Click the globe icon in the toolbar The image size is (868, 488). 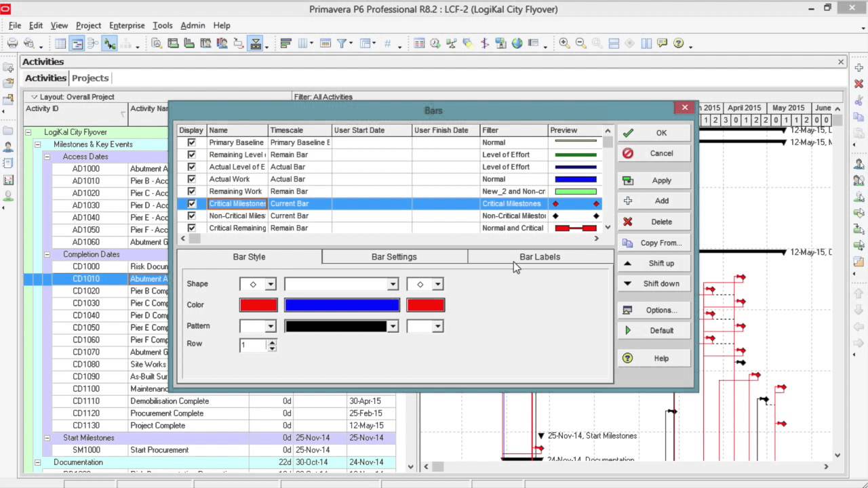(517, 43)
